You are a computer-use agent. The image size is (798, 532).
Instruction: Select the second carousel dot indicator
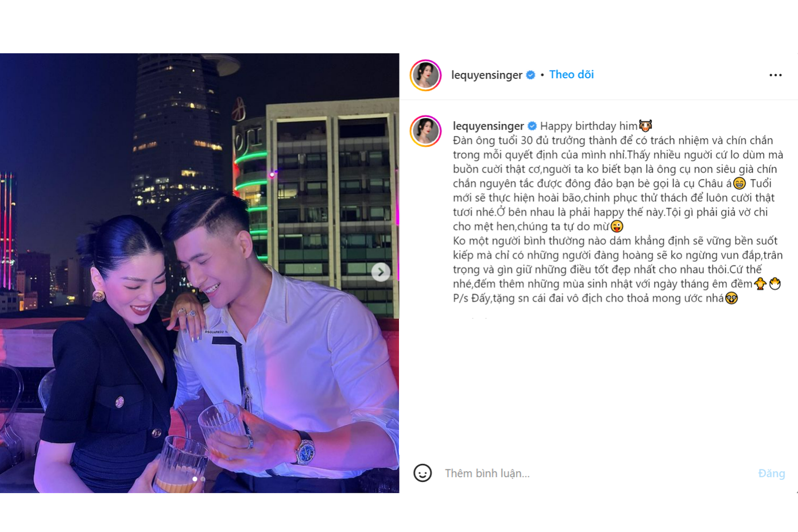pos(203,479)
